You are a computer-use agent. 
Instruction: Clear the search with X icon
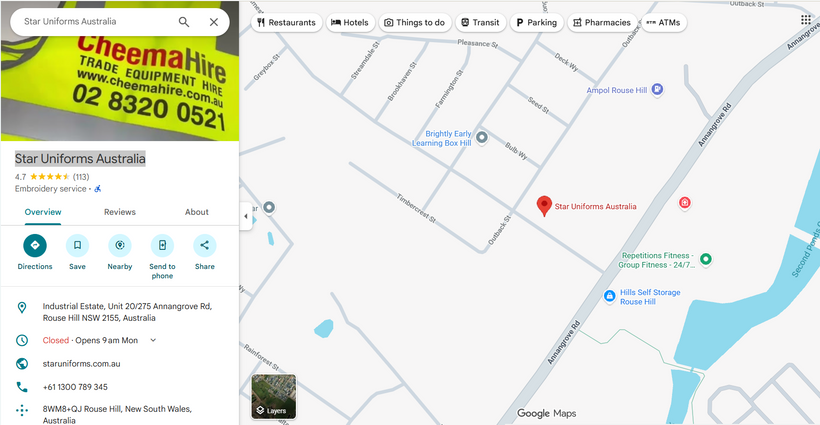coord(214,22)
